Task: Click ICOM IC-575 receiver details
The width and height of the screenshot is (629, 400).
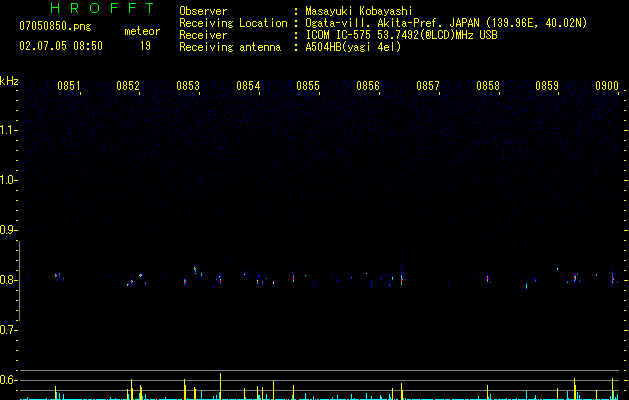Action: (401, 35)
